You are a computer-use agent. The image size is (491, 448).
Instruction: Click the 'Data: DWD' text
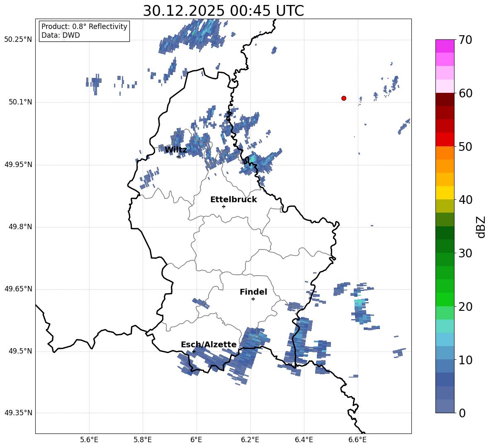click(61, 35)
